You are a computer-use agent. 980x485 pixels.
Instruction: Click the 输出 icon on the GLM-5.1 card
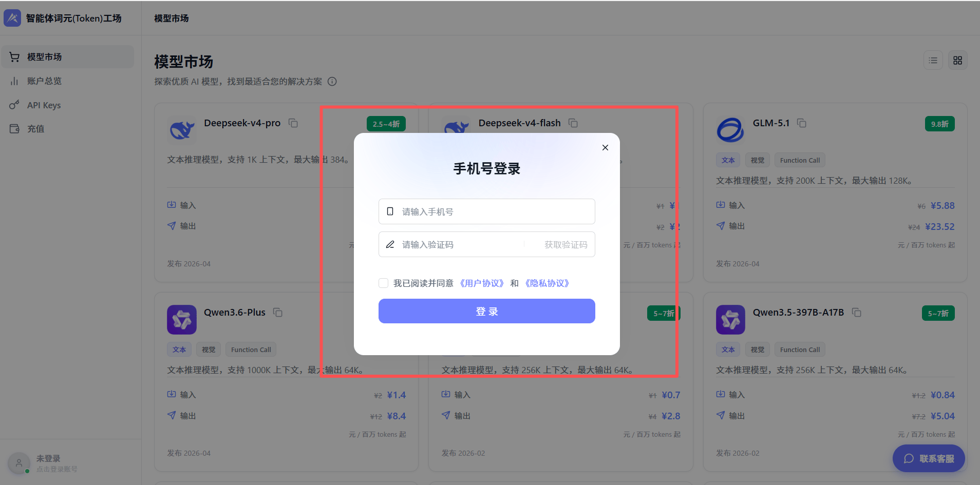pyautogui.click(x=721, y=225)
